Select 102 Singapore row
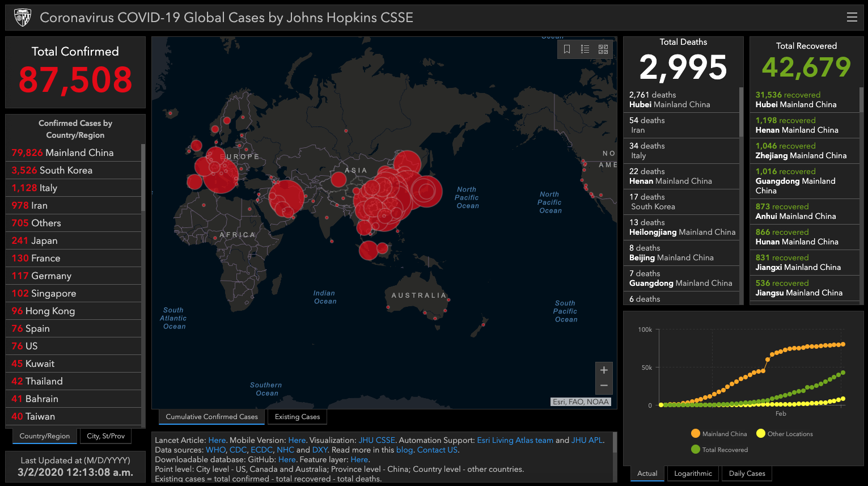The image size is (868, 486). pyautogui.click(x=74, y=293)
